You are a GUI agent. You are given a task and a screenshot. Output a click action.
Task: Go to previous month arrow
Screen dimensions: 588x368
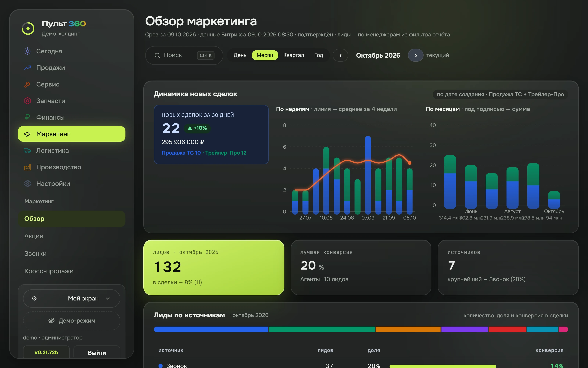pos(340,55)
